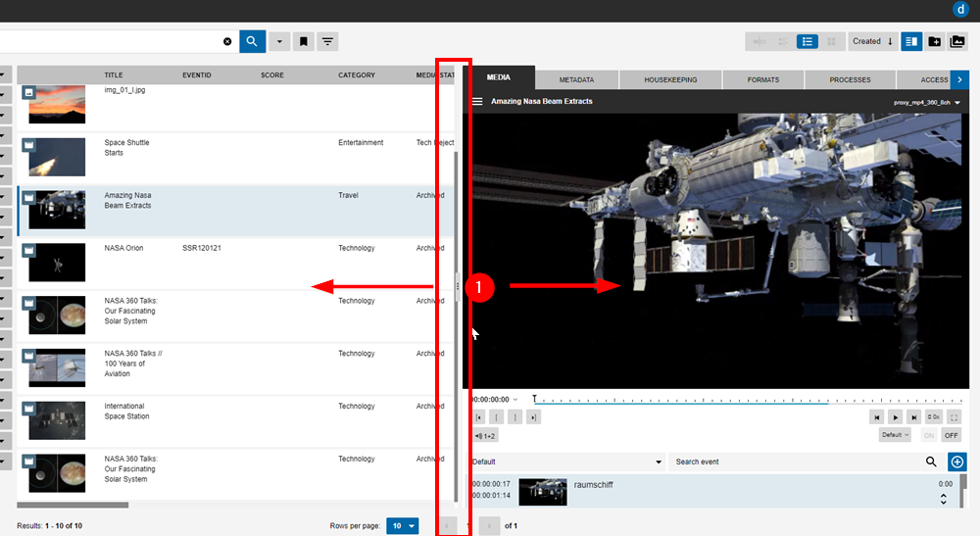Click the add new folder icon

tap(934, 41)
